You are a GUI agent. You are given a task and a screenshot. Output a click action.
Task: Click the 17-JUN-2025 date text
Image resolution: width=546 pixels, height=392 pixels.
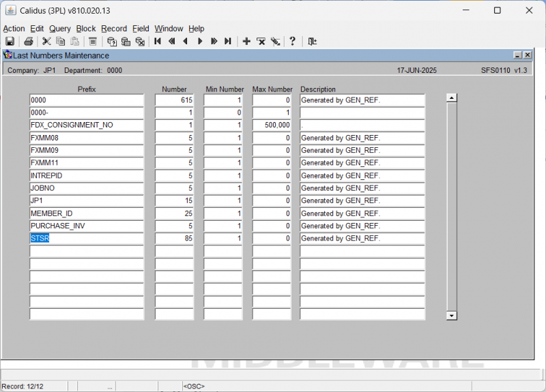click(417, 70)
